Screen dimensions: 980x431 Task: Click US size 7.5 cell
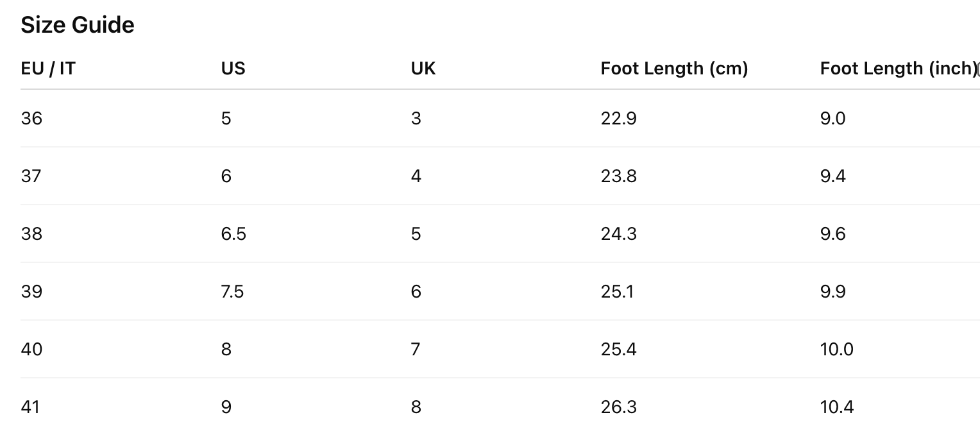[232, 291]
